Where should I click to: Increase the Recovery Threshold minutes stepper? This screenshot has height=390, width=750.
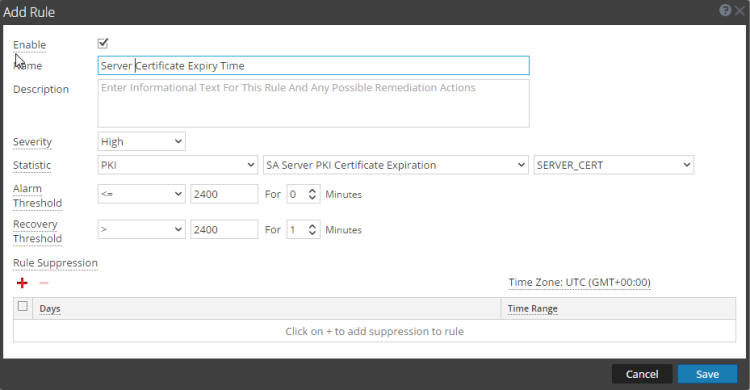pyautogui.click(x=312, y=226)
